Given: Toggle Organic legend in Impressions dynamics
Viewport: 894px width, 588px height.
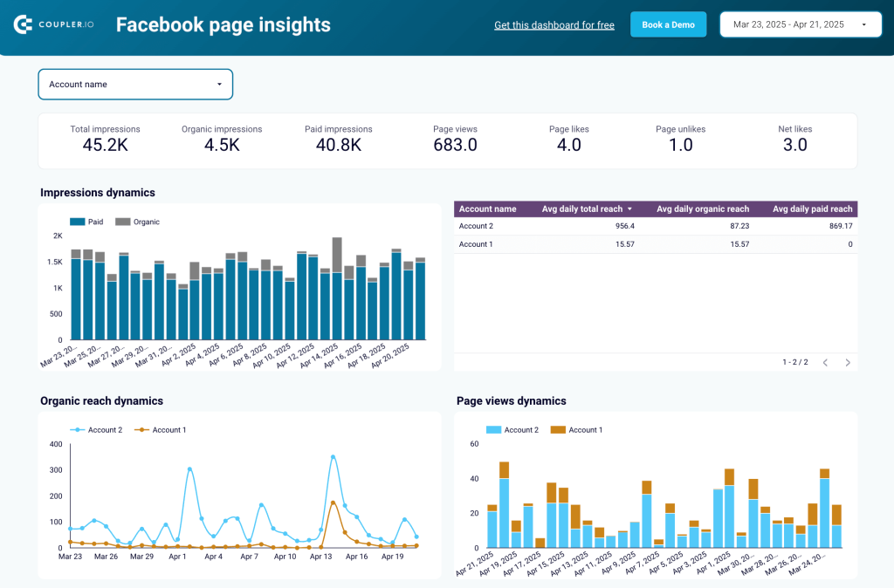Looking at the screenshot, I should [x=137, y=222].
